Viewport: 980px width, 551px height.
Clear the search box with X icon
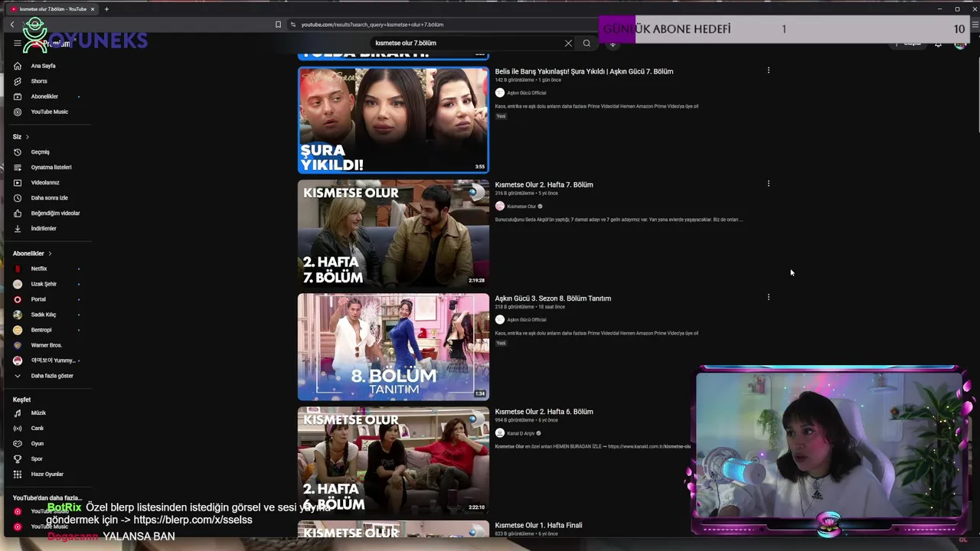click(x=568, y=44)
